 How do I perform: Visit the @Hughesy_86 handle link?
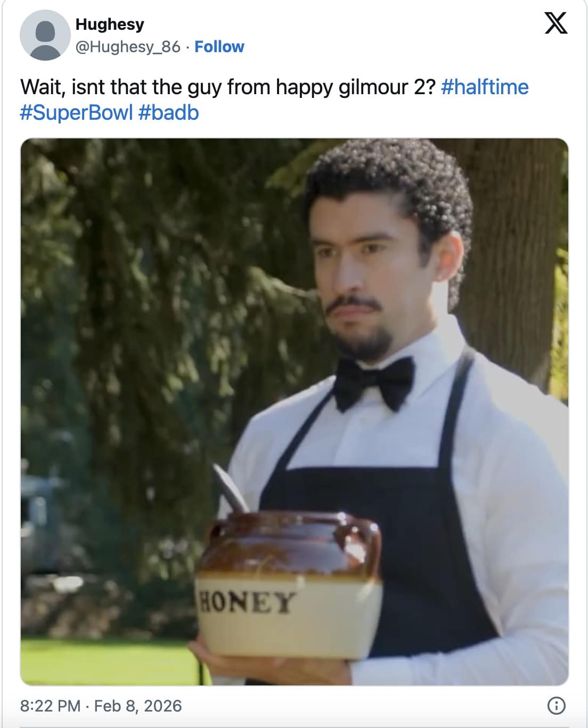pos(128,47)
